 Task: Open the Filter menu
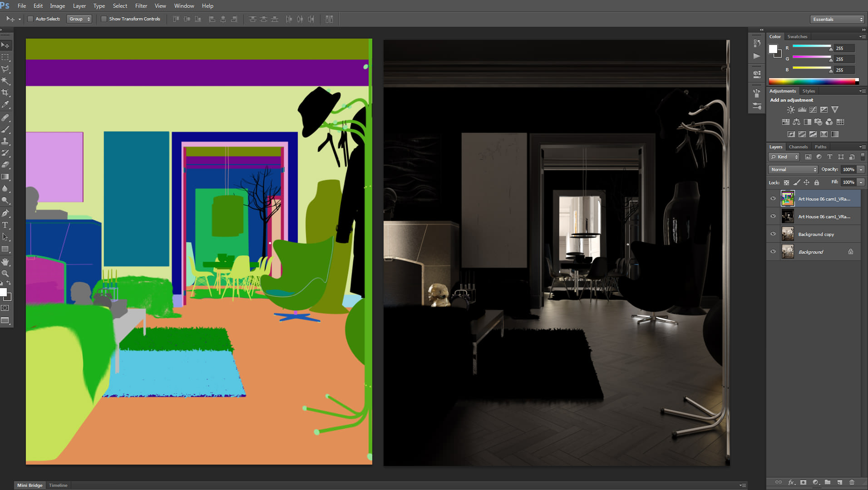pos(141,6)
